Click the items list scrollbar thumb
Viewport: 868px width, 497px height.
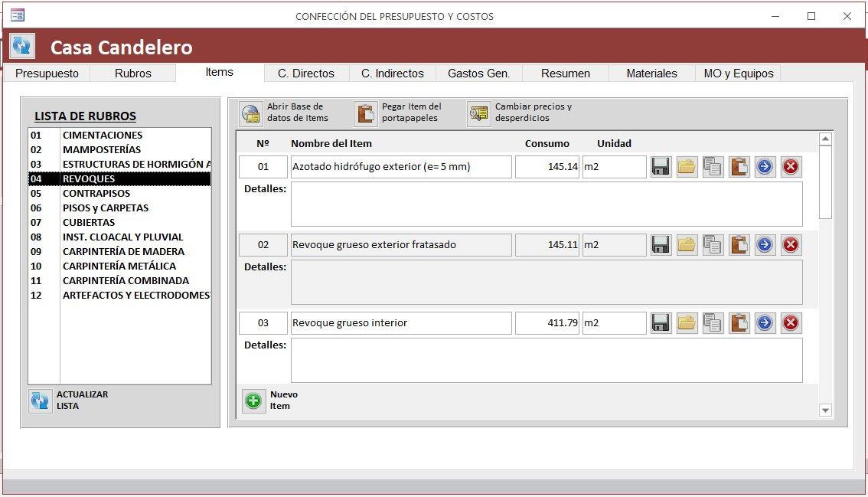825,183
